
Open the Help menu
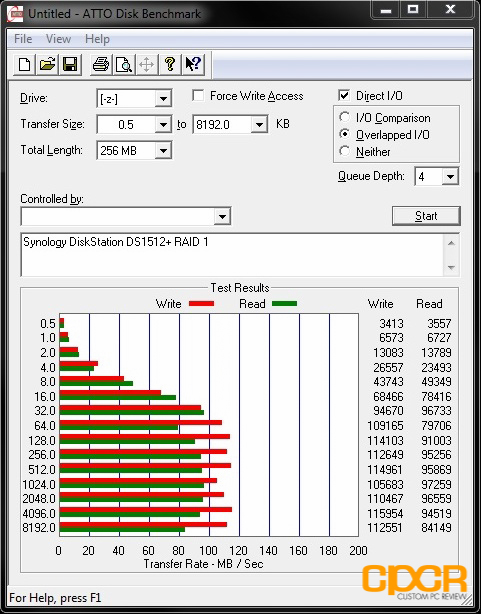pos(97,39)
